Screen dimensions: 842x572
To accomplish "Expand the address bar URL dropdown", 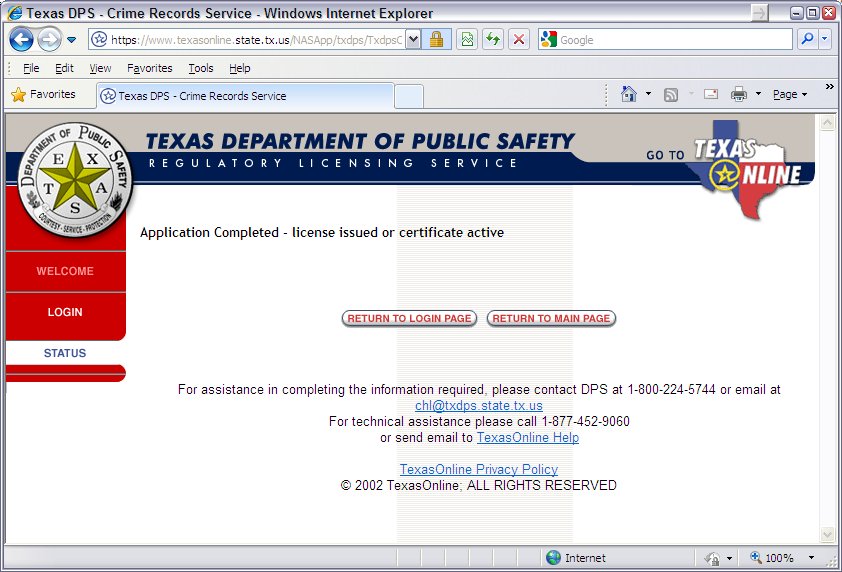I will tap(414, 40).
